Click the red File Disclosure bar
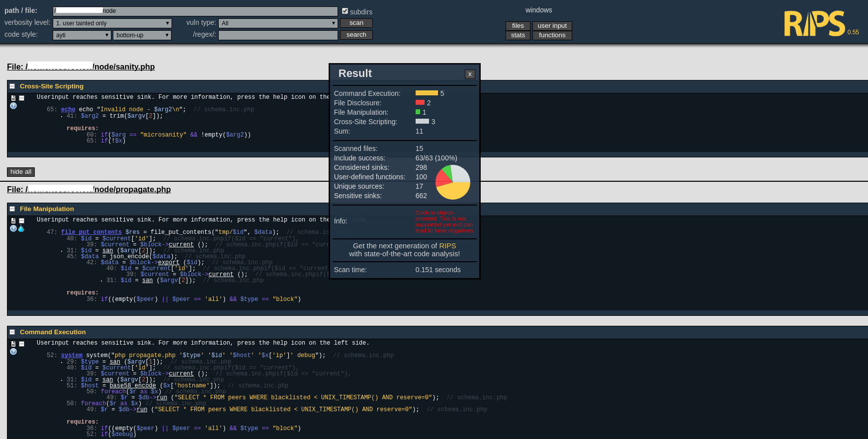Viewport: 868px width, 439px height. pos(420,102)
